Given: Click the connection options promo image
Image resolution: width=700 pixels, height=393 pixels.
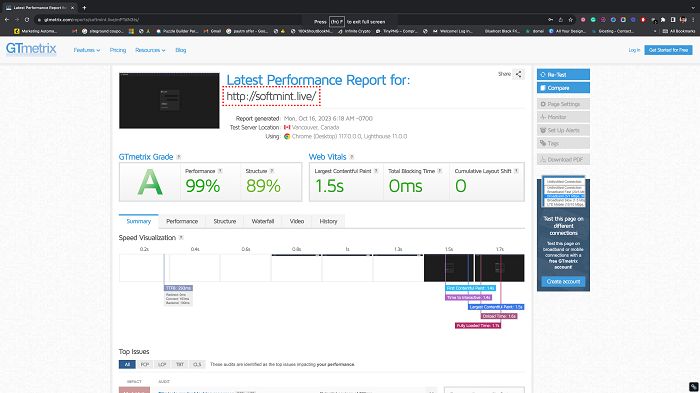Looking at the screenshot, I should (563, 192).
